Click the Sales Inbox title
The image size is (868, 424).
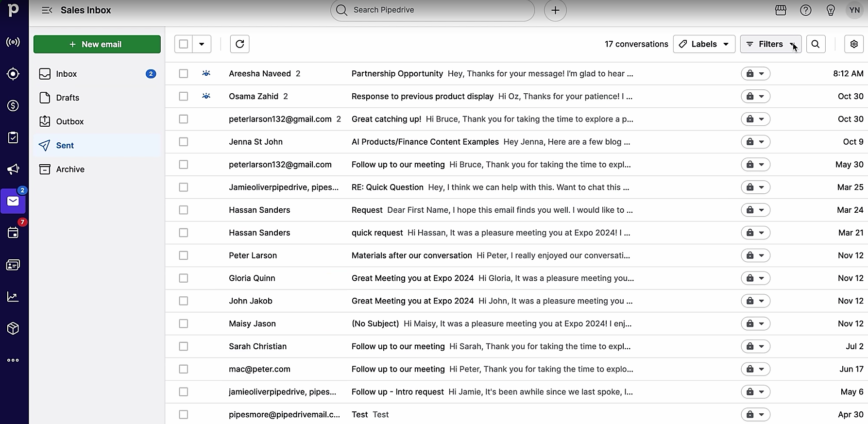tap(85, 10)
